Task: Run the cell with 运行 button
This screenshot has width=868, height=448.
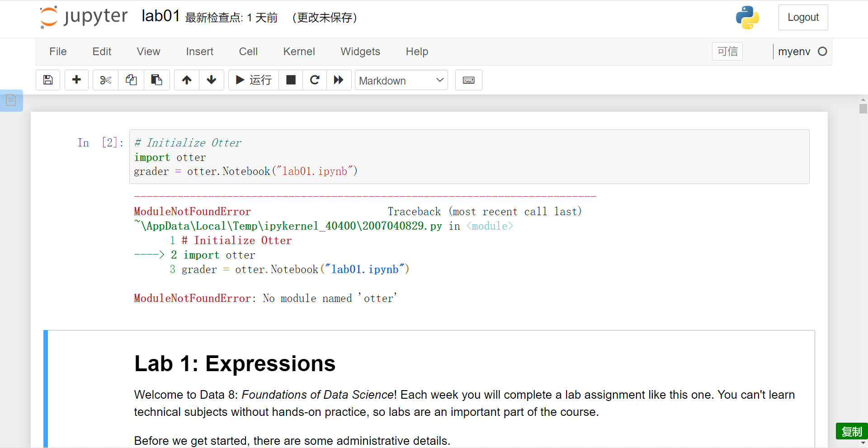Action: tap(254, 80)
